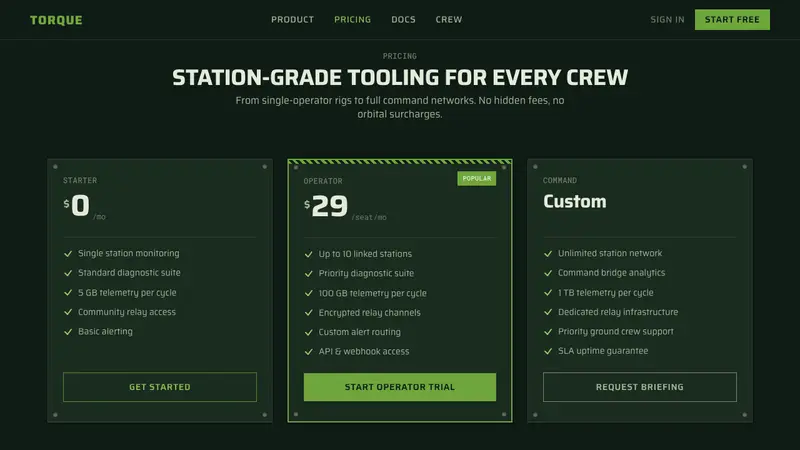Click the Dedicated relay infrastructure text

click(618, 312)
